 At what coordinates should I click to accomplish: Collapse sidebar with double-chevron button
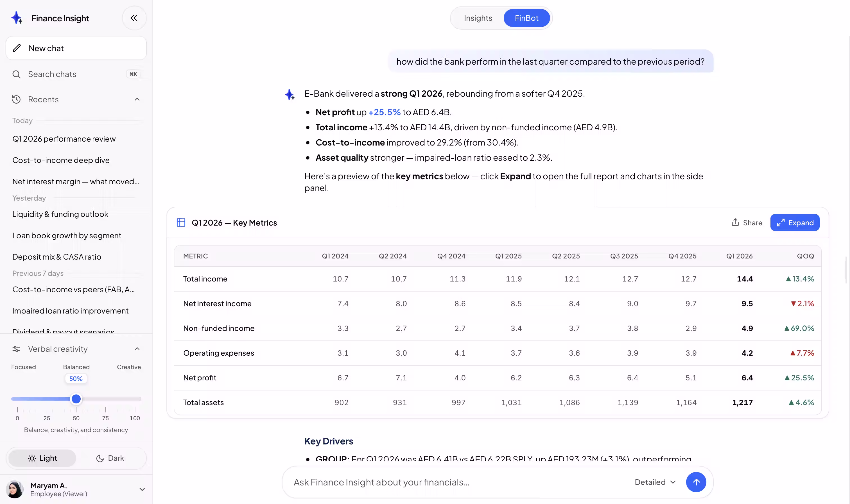click(134, 18)
